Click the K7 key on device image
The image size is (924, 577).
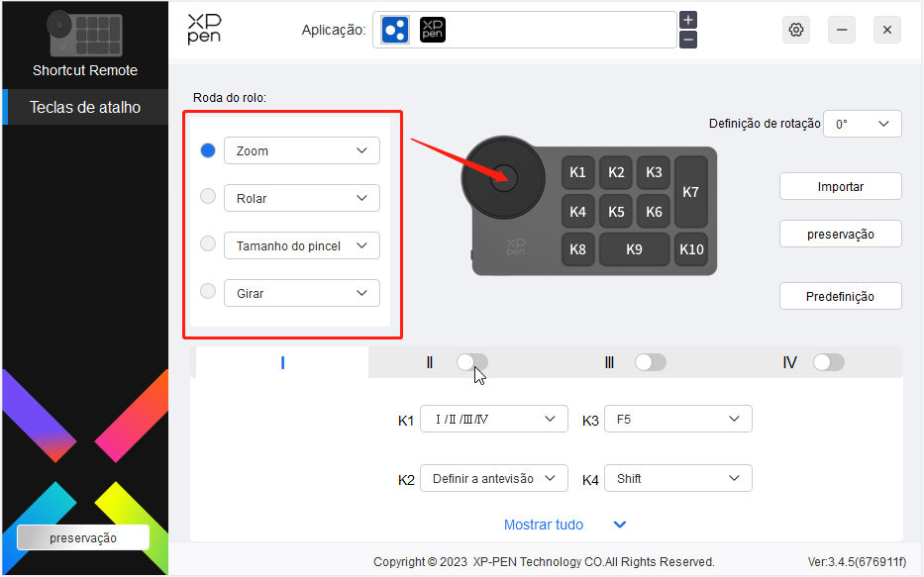point(690,192)
